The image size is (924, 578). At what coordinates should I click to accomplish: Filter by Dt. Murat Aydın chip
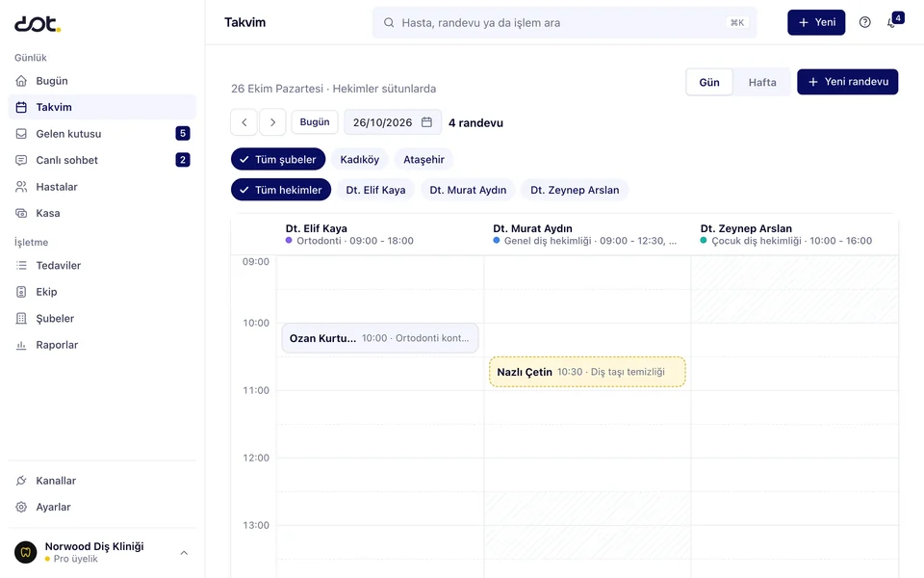[468, 190]
